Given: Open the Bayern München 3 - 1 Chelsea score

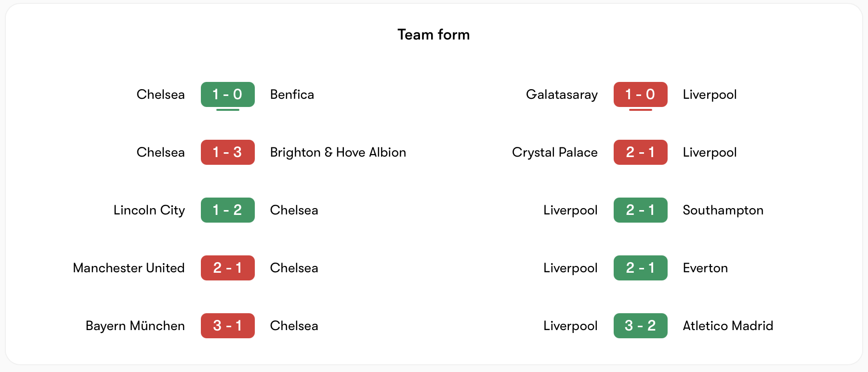Looking at the screenshot, I should pyautogui.click(x=227, y=326).
